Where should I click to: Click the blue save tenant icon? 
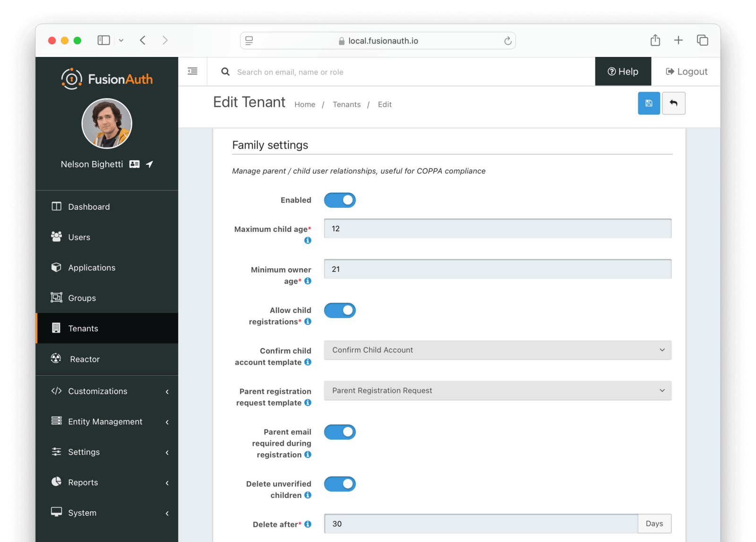coord(649,103)
